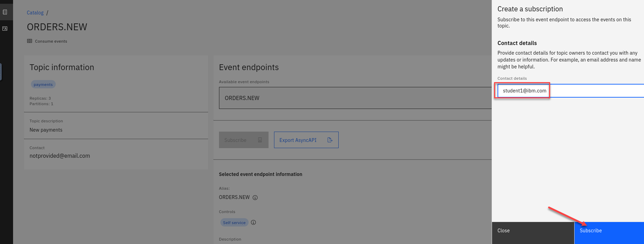Select the ORDERS.NEW available event endpoint tile
This screenshot has width=644, height=244.
[x=354, y=98]
